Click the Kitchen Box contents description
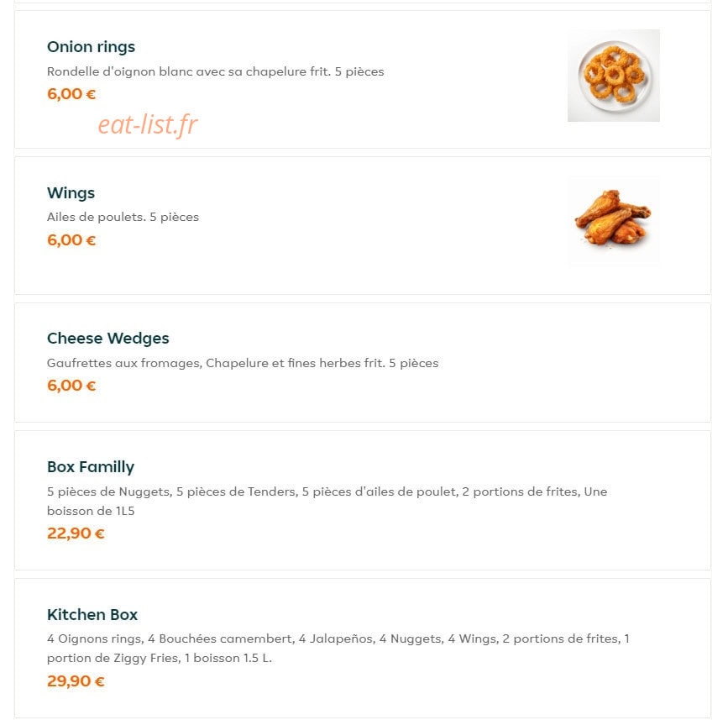 (x=338, y=649)
